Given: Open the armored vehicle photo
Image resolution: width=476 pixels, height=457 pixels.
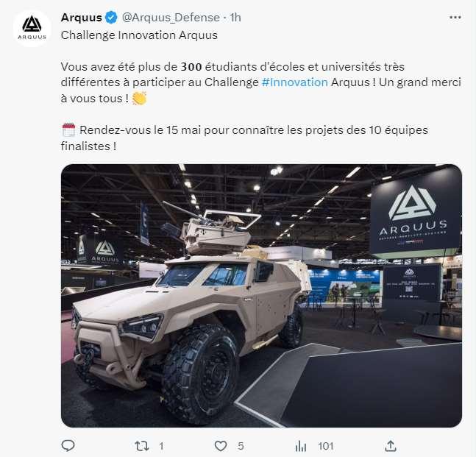Looking at the screenshot, I should [261, 296].
